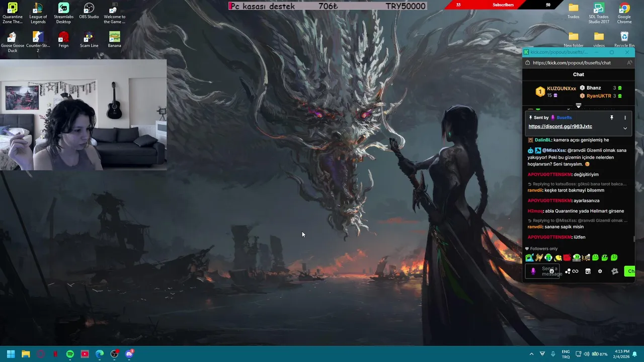The height and width of the screenshot is (362, 644).
Task: View site info lock icon
Action: tap(527, 63)
